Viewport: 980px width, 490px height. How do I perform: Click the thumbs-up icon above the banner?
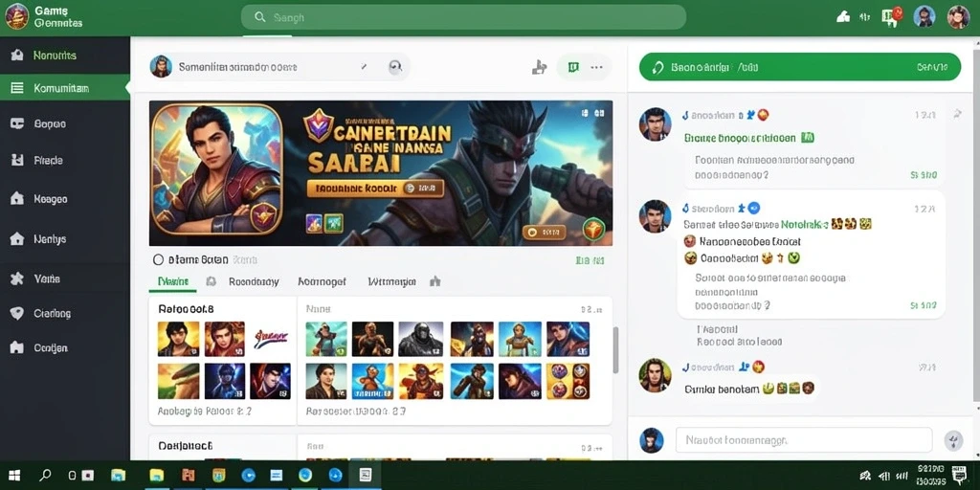(x=539, y=68)
